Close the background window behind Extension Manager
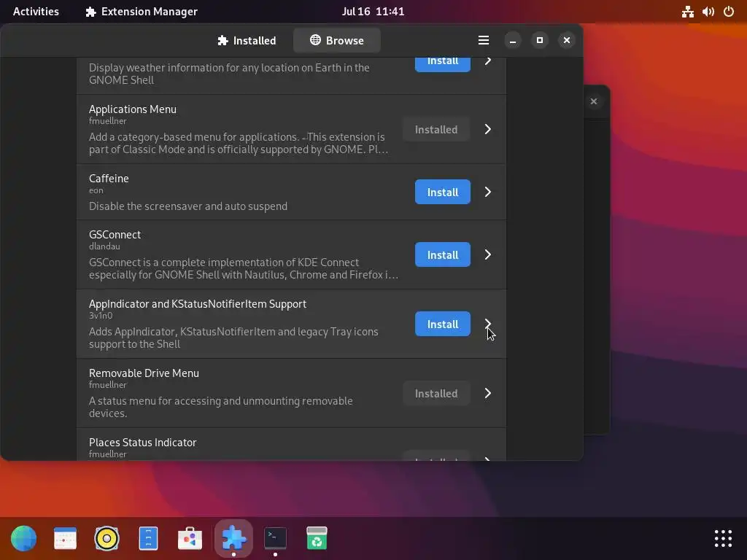 [x=594, y=101]
